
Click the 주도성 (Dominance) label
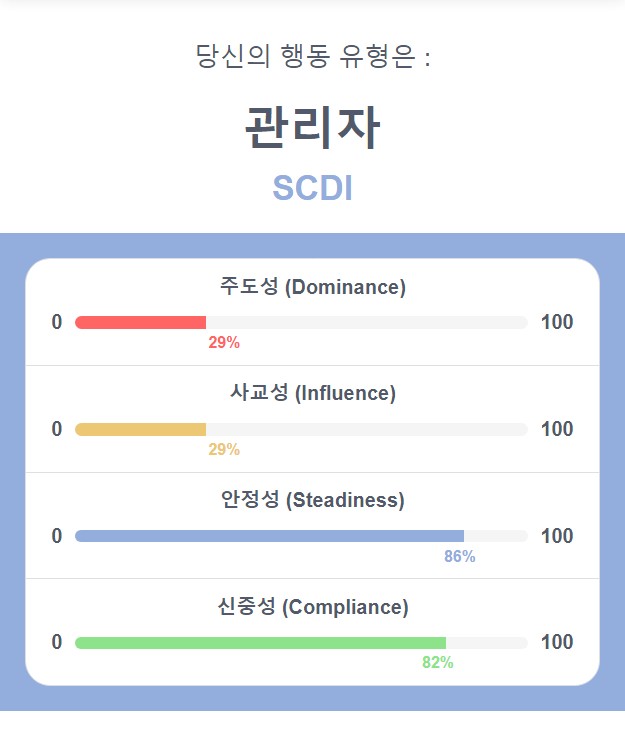pyautogui.click(x=312, y=286)
